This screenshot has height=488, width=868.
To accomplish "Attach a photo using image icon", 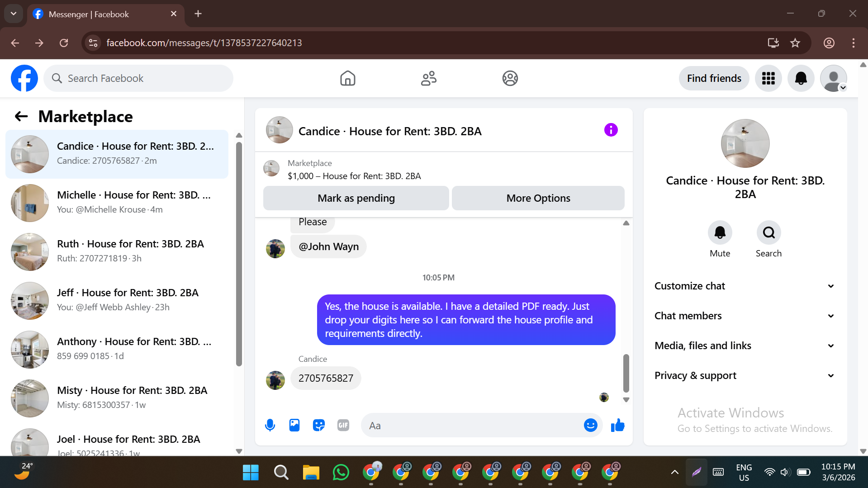I will [294, 425].
